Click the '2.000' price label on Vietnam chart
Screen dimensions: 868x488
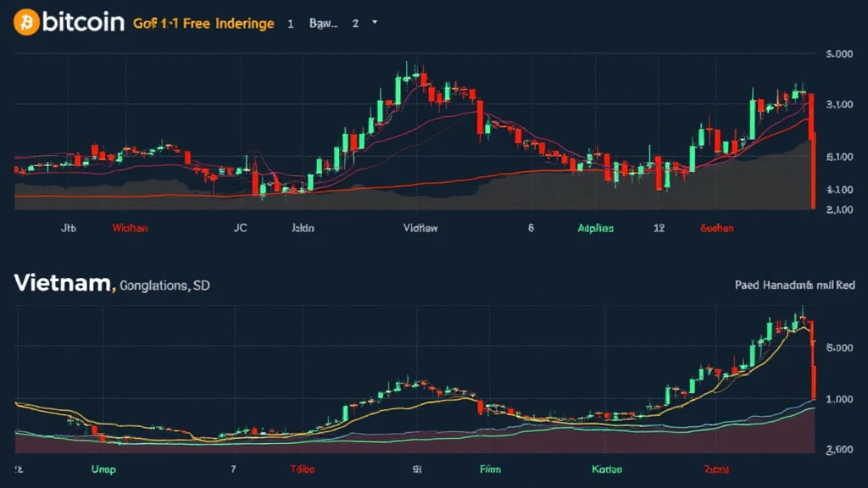[839, 450]
